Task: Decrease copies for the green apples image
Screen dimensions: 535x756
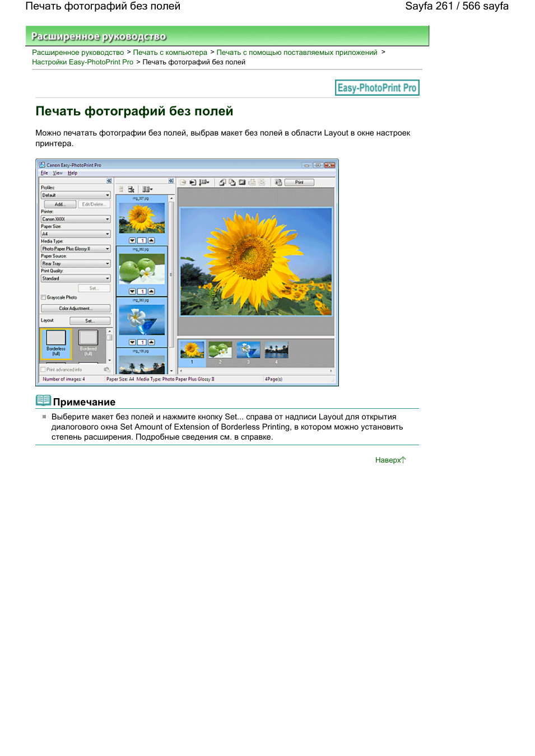Action: [133, 291]
